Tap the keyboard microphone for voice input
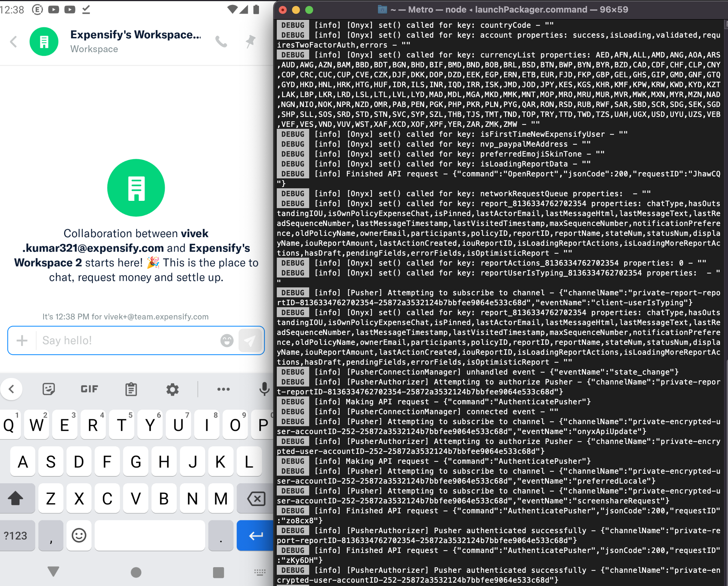 (264, 389)
